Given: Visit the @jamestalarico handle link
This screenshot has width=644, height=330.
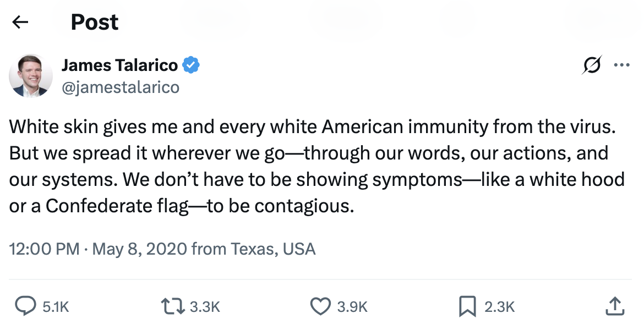Looking at the screenshot, I should coord(121,87).
